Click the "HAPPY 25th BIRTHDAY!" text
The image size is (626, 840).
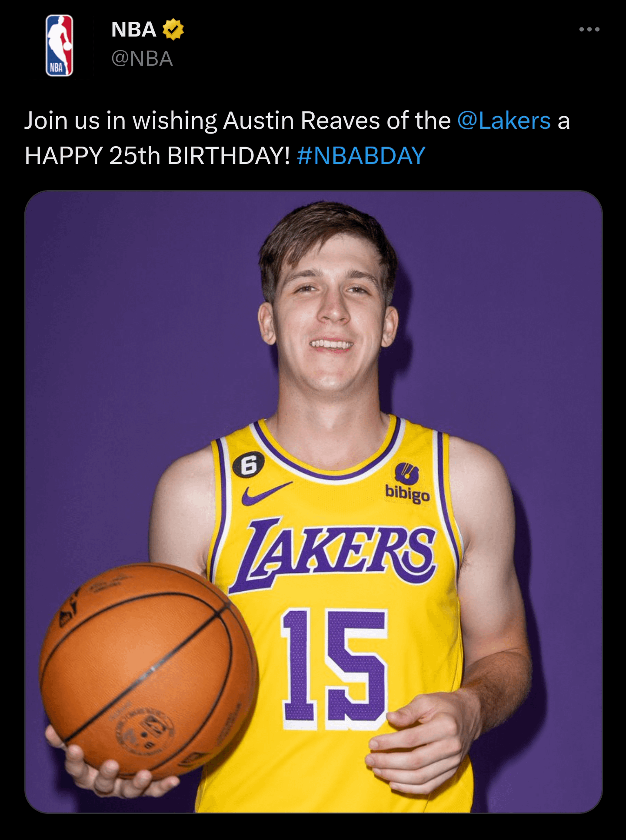[157, 156]
